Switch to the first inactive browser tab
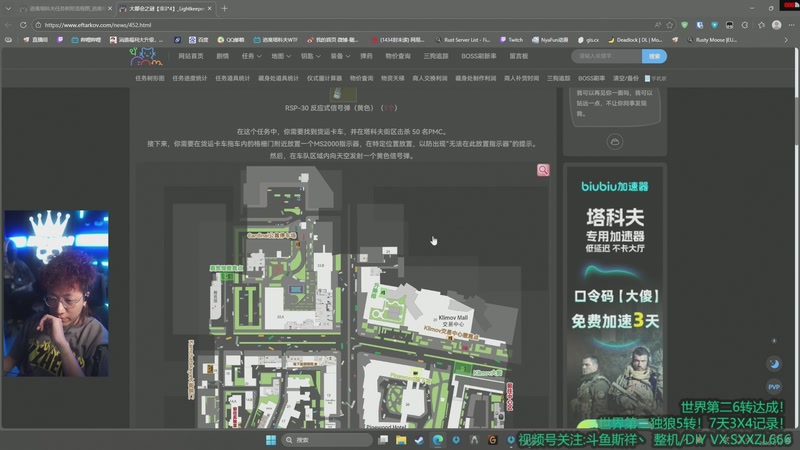 pyautogui.click(x=64, y=9)
